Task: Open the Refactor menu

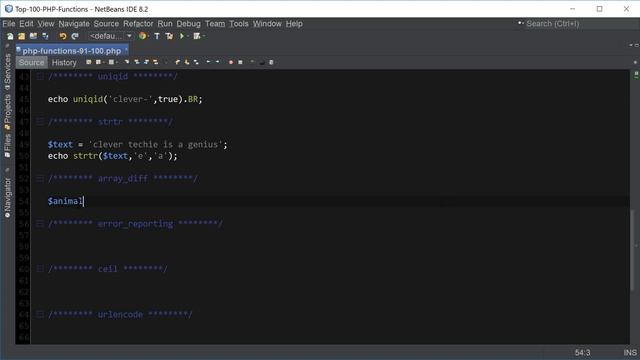Action: (x=138, y=24)
